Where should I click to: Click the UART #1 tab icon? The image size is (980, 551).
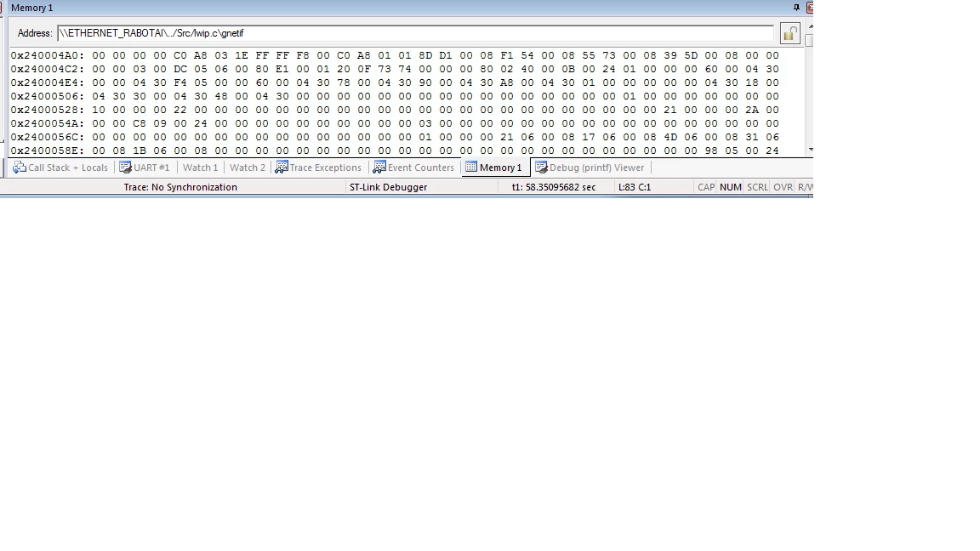click(x=125, y=168)
